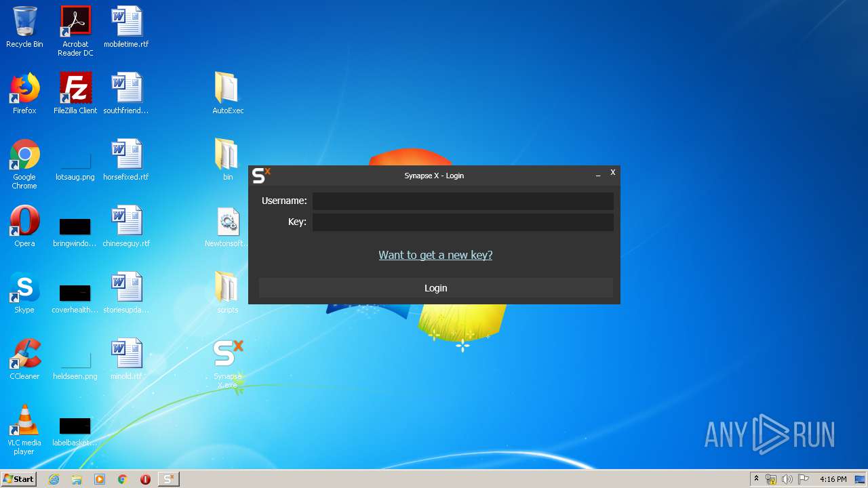Select the FileZilla Client shortcut
868x488 pixels.
pos(75,94)
